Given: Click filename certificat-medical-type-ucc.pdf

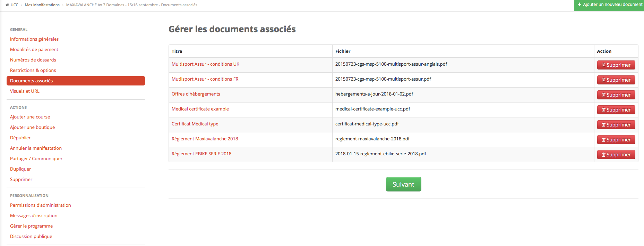Looking at the screenshot, I should (367, 124).
